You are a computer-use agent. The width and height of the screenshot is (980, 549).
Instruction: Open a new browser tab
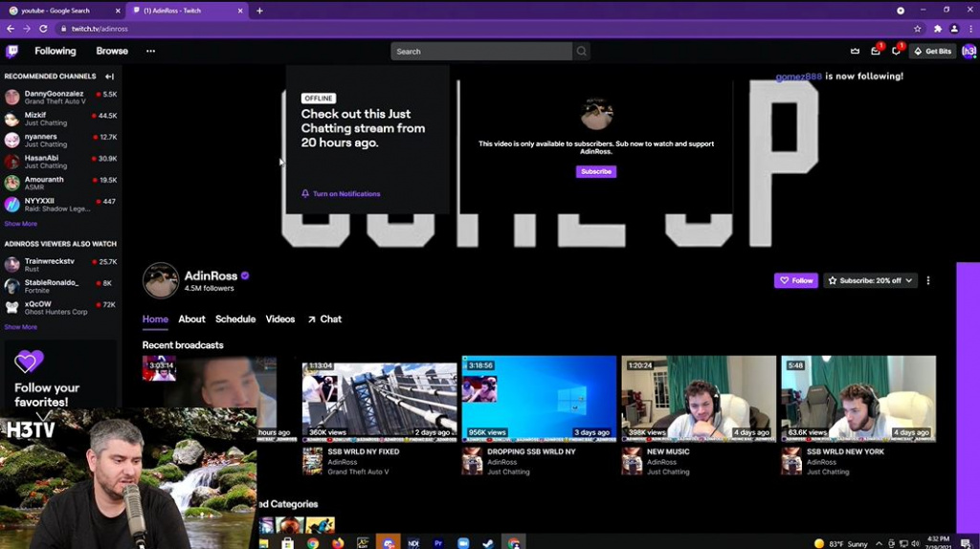point(260,11)
